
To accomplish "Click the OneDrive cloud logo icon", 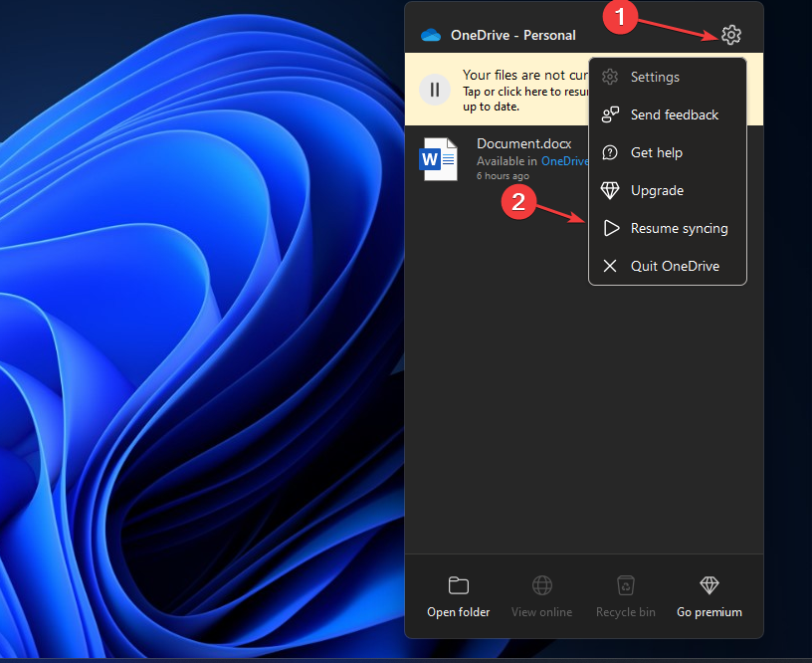I will [431, 35].
